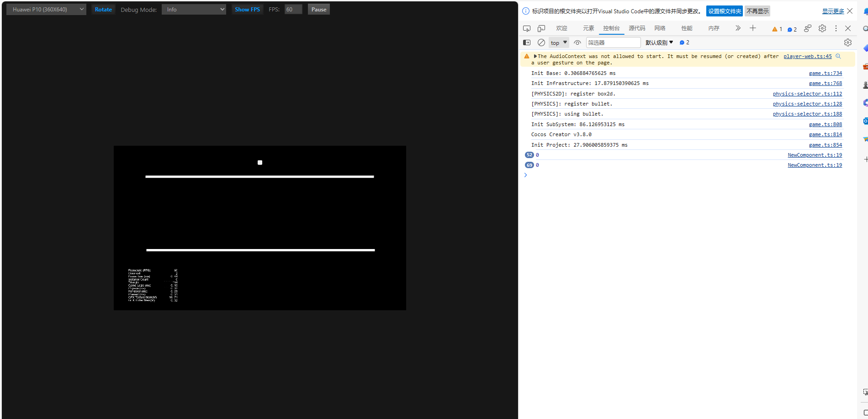868x419 pixels.
Task: Select the 控制台 tab
Action: (x=611, y=28)
